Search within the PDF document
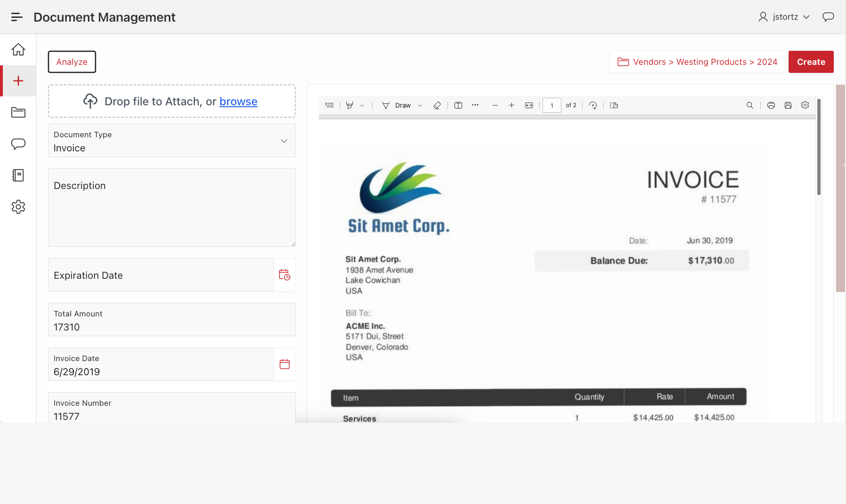This screenshot has height=504, width=846. pos(750,105)
